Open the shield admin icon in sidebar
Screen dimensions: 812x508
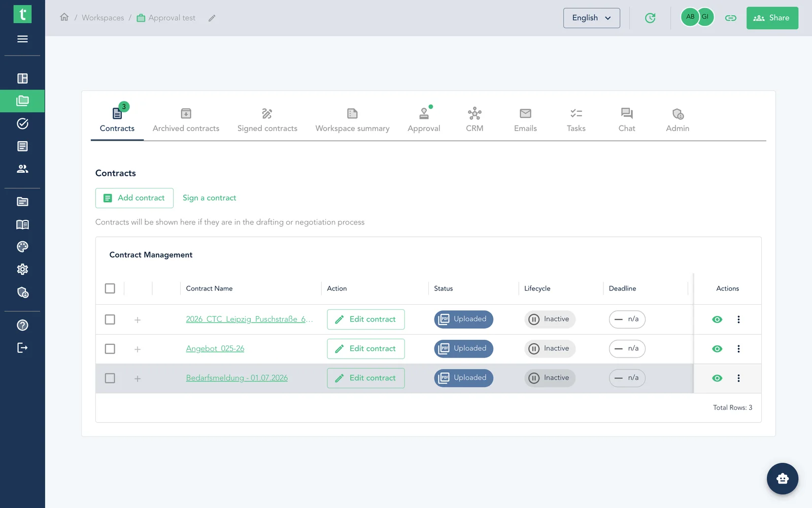pyautogui.click(x=22, y=292)
